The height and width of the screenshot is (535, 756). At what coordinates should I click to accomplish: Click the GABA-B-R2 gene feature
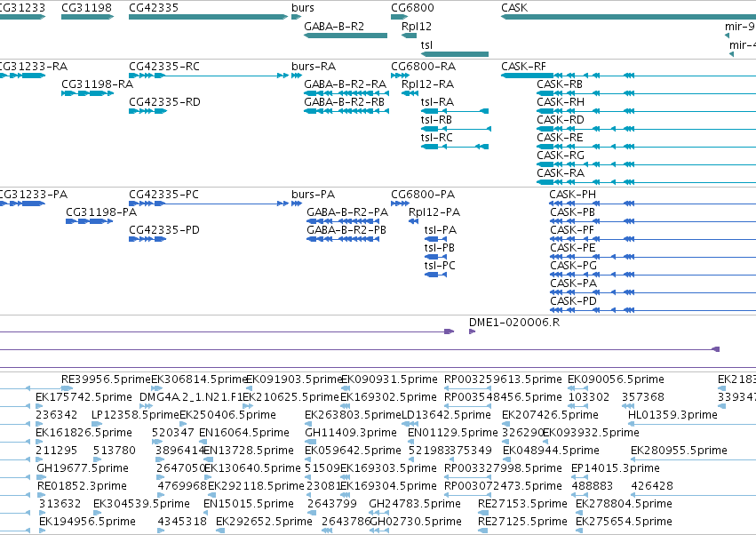346,36
